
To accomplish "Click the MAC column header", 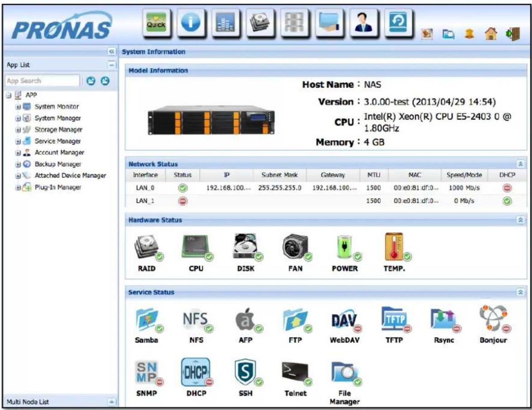I will pyautogui.click(x=414, y=175).
